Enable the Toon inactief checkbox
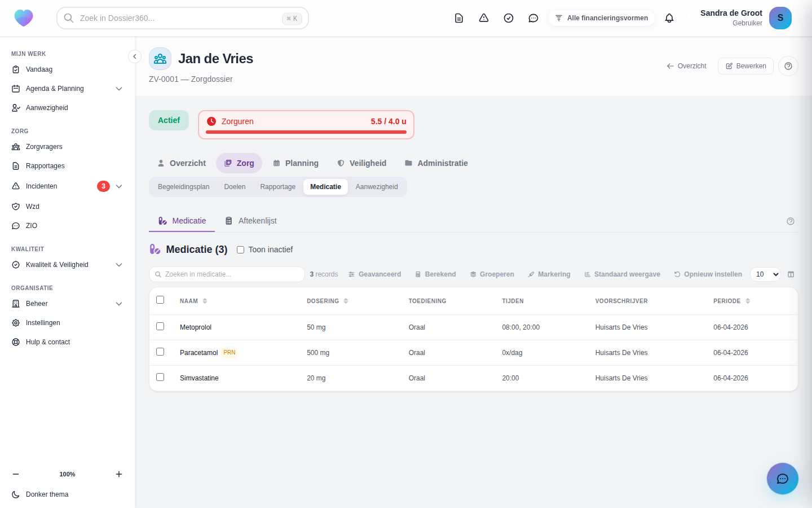The image size is (812, 508). coord(240,249)
